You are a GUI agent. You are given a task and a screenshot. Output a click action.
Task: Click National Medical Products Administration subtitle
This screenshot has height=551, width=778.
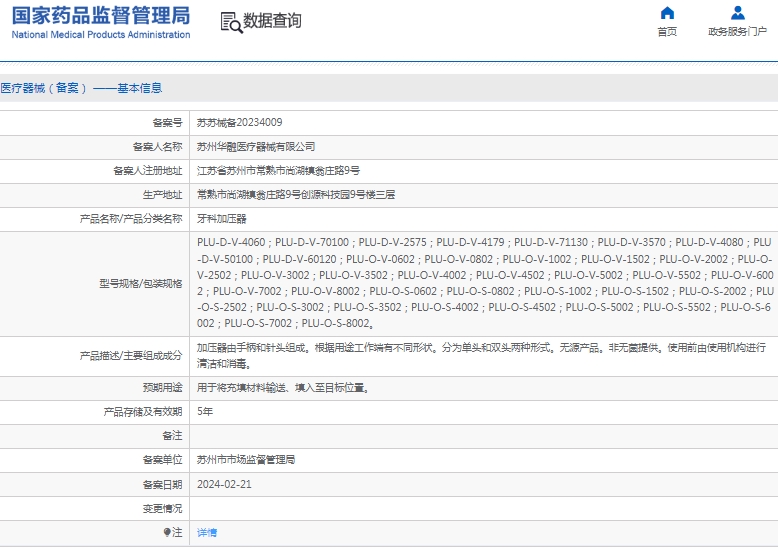pyautogui.click(x=101, y=35)
